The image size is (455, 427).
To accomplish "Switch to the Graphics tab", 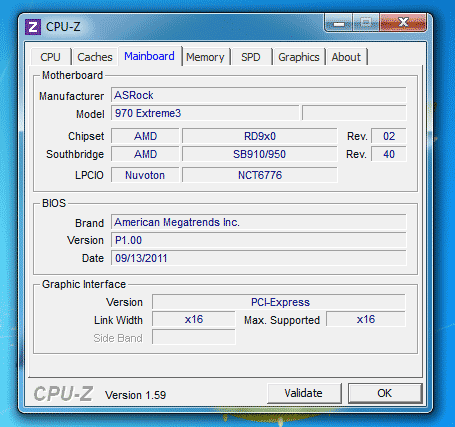I will click(x=299, y=57).
